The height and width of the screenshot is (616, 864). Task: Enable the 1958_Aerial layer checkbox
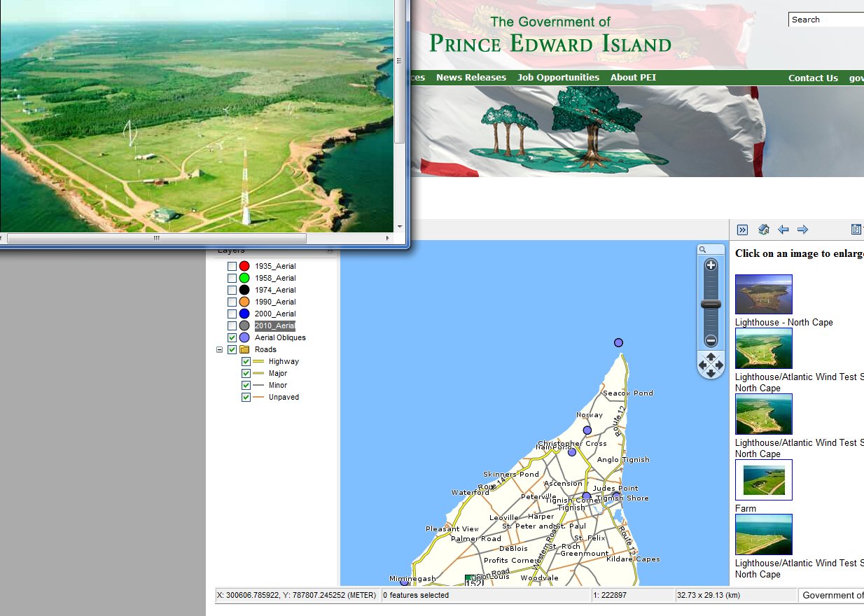(x=232, y=278)
